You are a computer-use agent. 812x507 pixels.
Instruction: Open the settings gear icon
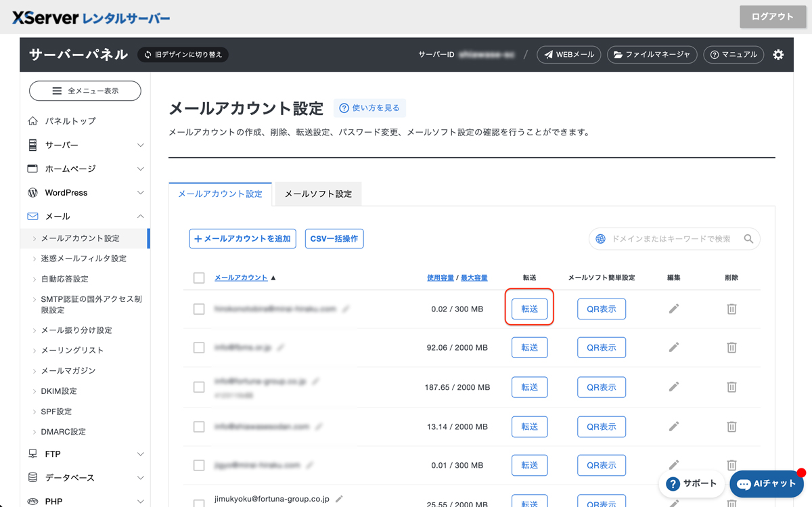778,55
